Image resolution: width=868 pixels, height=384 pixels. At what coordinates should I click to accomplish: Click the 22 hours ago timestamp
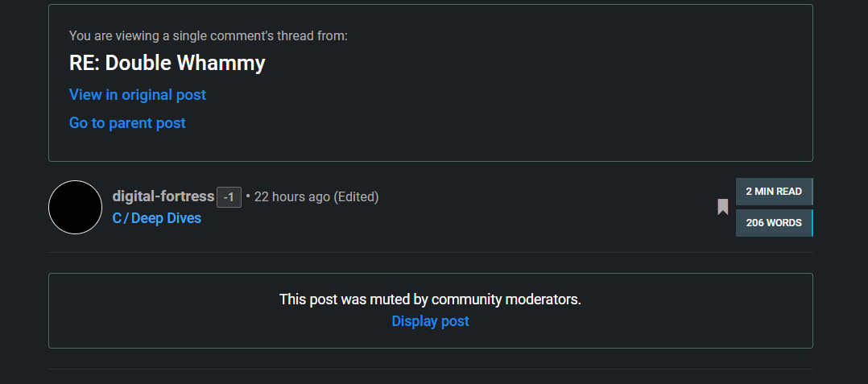click(291, 196)
